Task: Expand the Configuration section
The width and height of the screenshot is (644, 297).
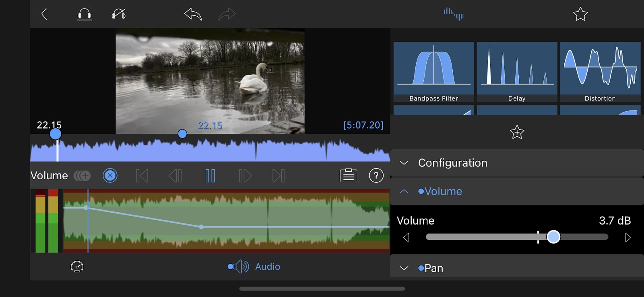Action: click(x=517, y=163)
